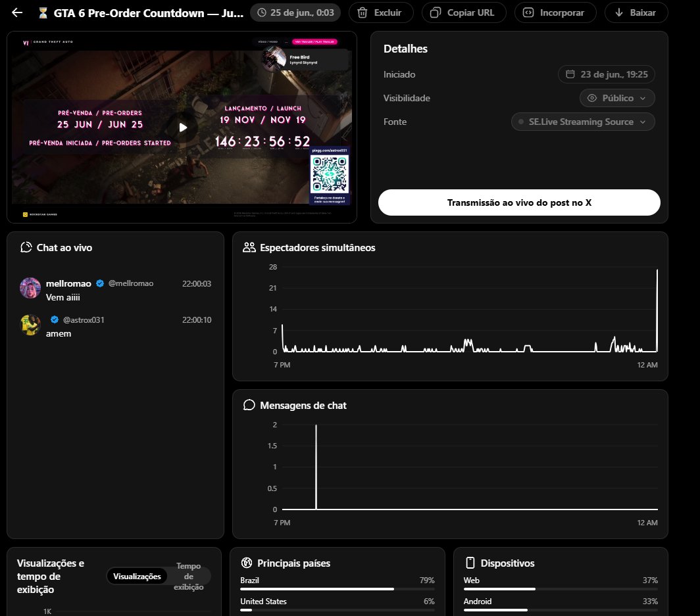This screenshot has height=616, width=700.
Task: Click the download arrow icon in Baixar
Action: click(x=618, y=12)
